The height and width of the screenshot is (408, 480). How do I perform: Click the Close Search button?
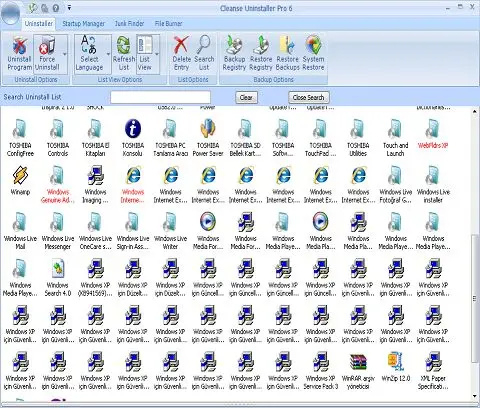pyautogui.click(x=309, y=97)
